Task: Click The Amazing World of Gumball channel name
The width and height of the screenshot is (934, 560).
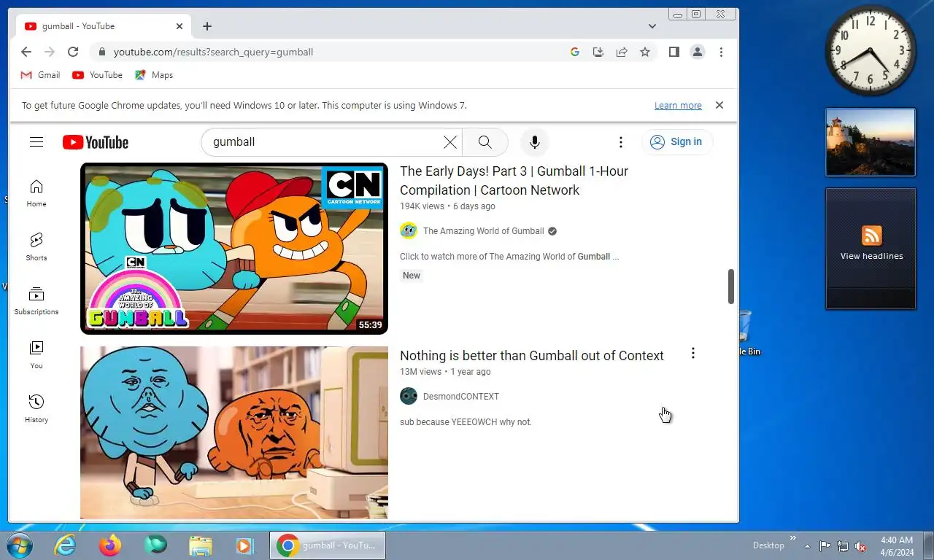Action: point(484,231)
